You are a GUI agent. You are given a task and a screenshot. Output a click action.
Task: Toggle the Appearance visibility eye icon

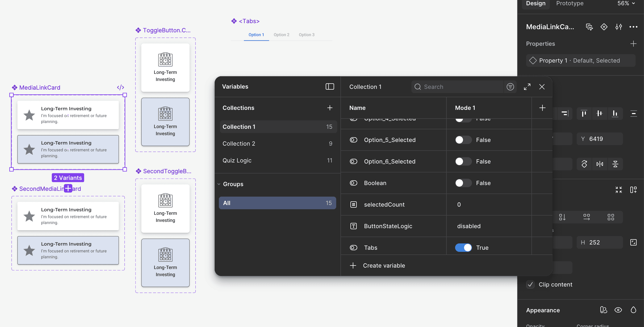(618, 310)
